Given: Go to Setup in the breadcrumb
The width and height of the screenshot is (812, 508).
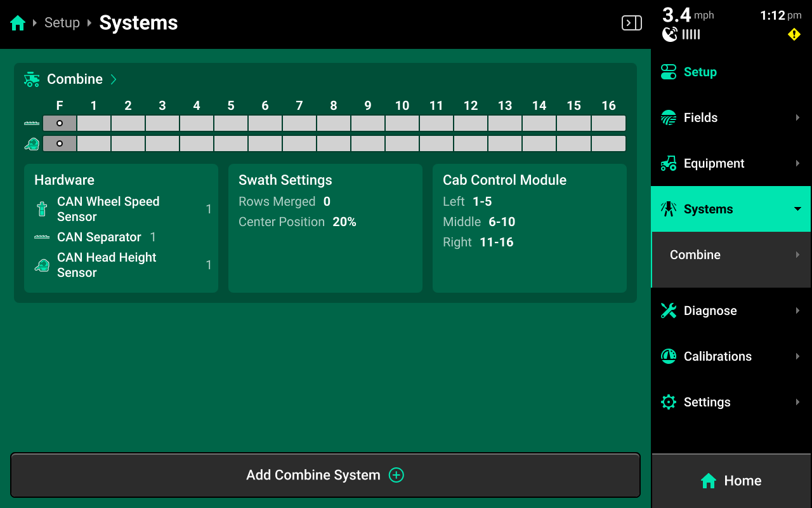Looking at the screenshot, I should [x=62, y=23].
